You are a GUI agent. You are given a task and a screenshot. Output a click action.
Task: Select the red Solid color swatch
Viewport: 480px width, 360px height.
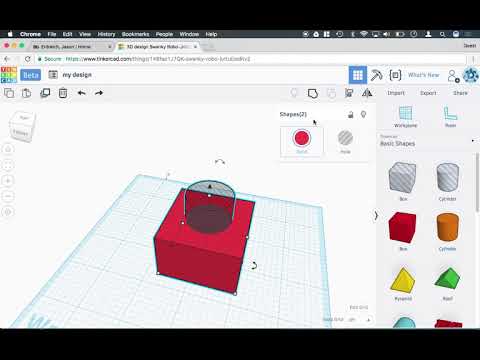point(302,138)
